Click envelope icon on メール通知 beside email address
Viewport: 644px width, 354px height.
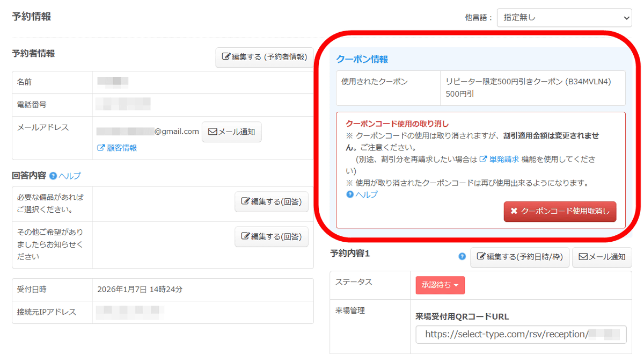coord(212,132)
